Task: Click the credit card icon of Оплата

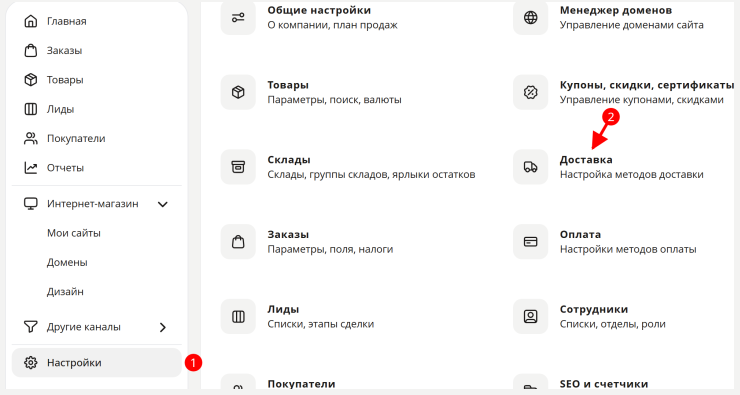Action: [x=530, y=242]
